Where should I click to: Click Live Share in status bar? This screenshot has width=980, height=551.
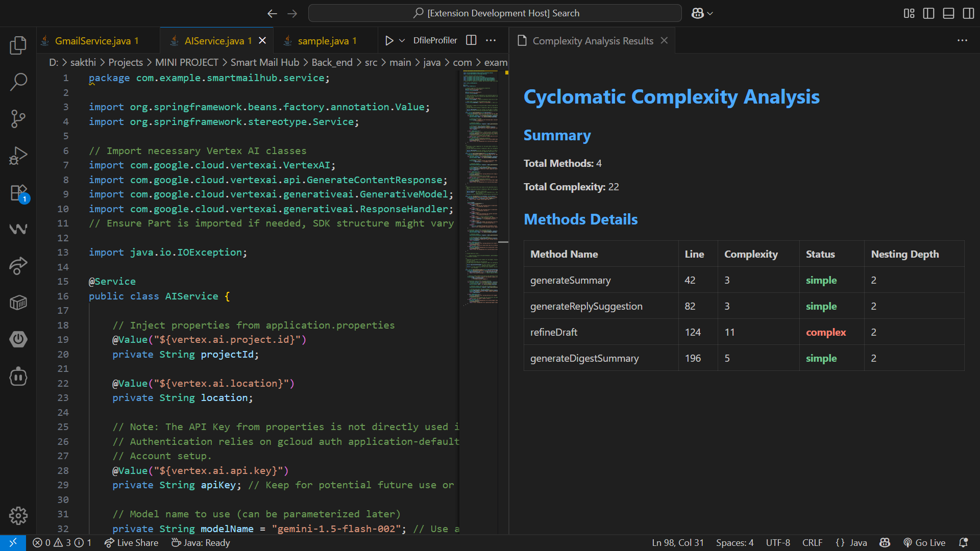pyautogui.click(x=132, y=543)
